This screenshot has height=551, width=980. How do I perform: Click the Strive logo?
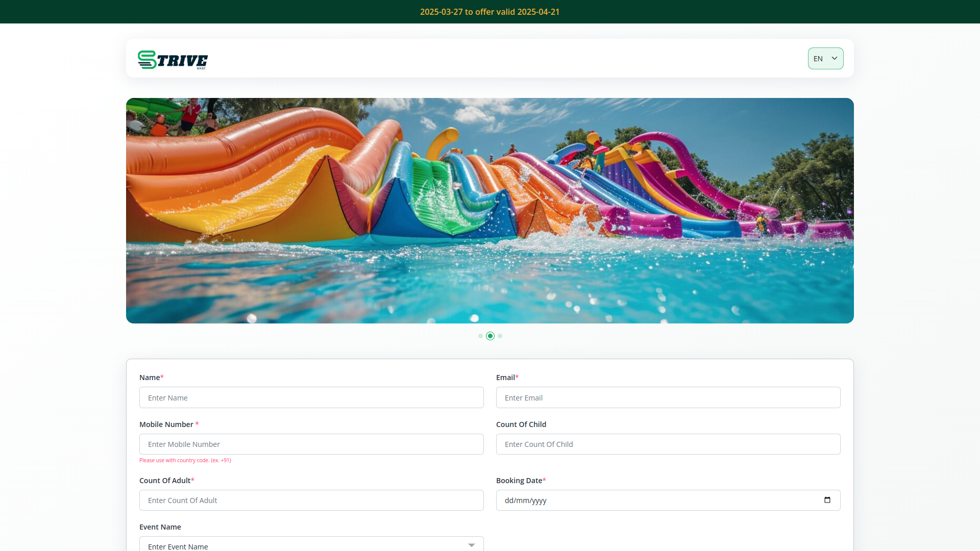point(173,60)
